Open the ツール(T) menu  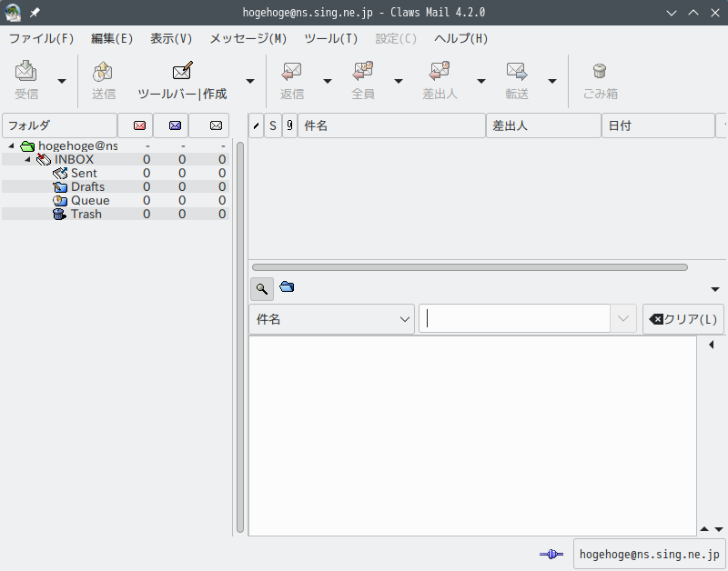coord(331,38)
